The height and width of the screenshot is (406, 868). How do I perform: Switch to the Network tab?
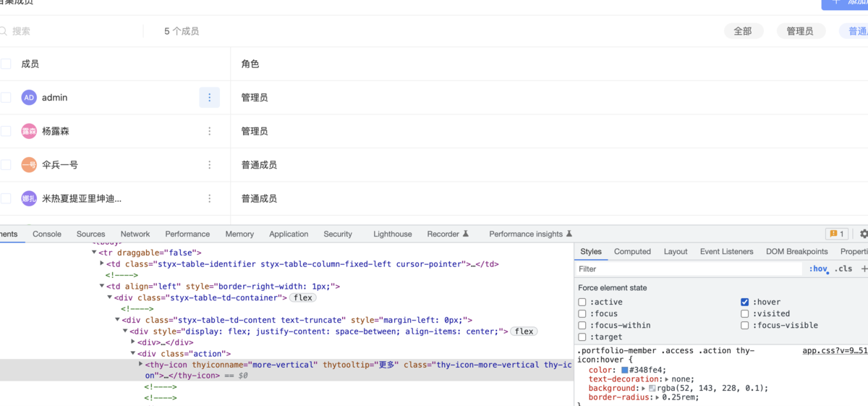pyautogui.click(x=135, y=234)
